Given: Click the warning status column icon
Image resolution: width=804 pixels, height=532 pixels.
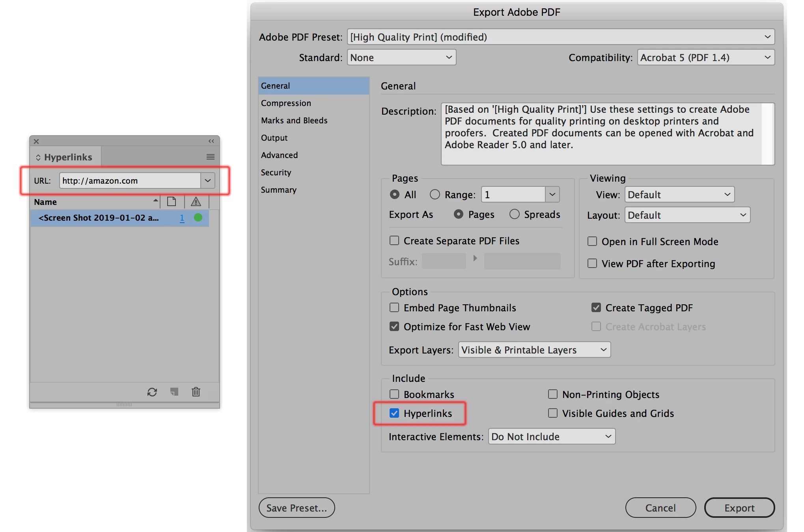Looking at the screenshot, I should pyautogui.click(x=196, y=202).
